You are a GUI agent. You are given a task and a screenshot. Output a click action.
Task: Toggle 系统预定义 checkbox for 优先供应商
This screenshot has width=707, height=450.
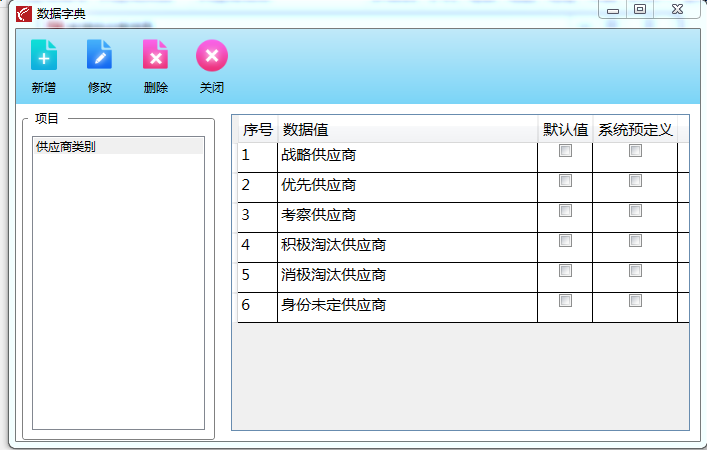click(x=635, y=181)
